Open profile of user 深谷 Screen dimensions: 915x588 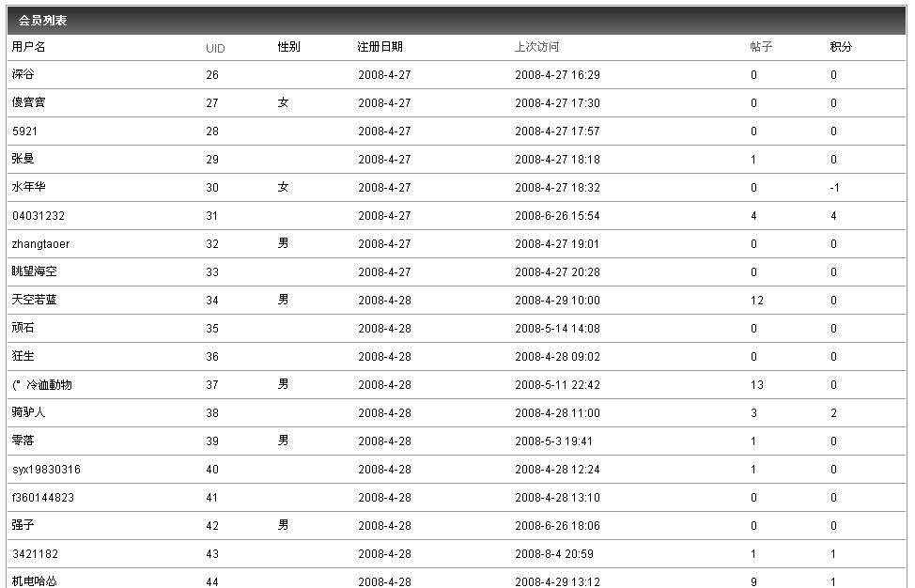(23, 75)
